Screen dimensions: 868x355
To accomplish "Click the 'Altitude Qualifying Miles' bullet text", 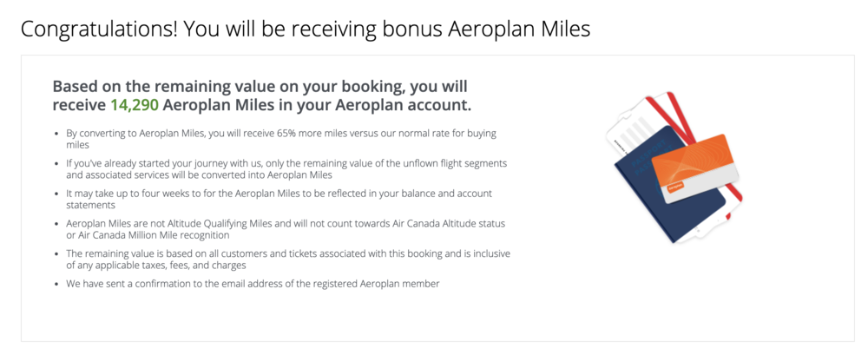I will point(200,223).
